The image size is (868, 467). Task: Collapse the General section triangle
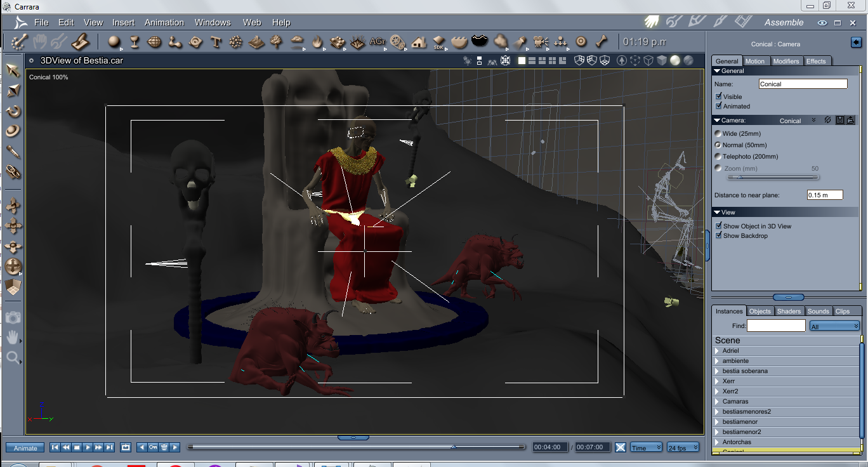tap(717, 71)
